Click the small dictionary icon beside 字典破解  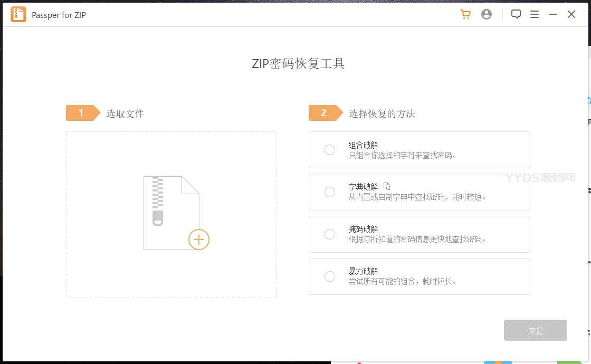point(387,186)
